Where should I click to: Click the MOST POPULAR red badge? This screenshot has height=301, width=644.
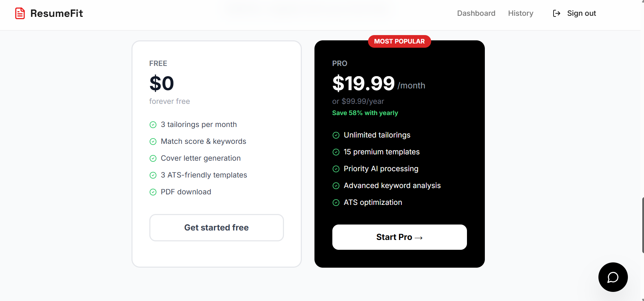click(x=399, y=41)
